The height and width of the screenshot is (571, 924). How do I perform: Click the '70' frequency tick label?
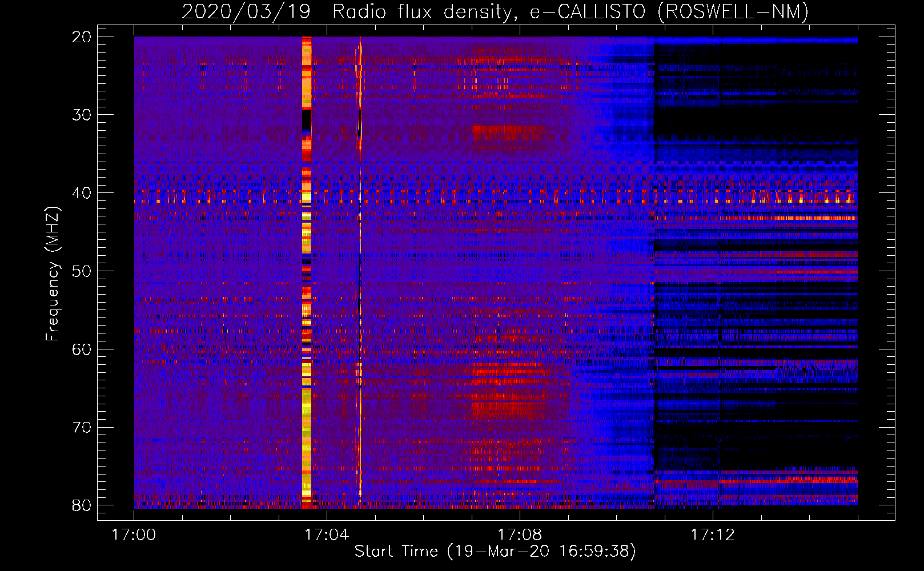(x=82, y=428)
